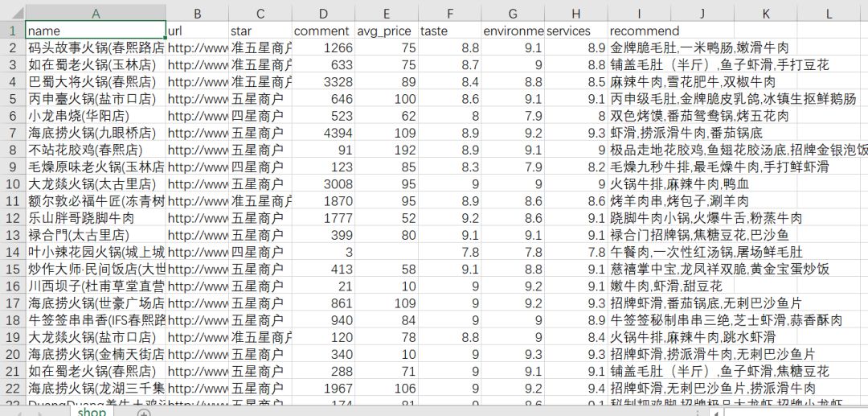Select the avg_price value 192
This screenshot has width=868, height=416.
click(387, 150)
